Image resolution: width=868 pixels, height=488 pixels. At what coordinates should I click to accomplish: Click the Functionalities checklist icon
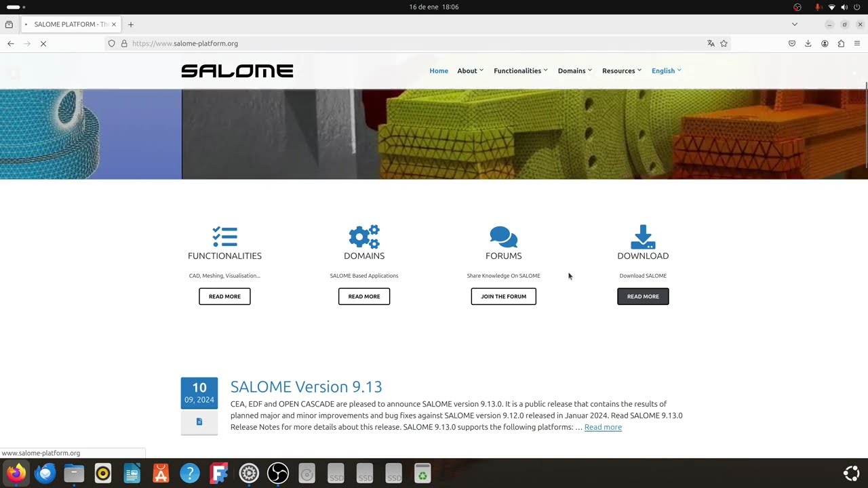point(224,237)
